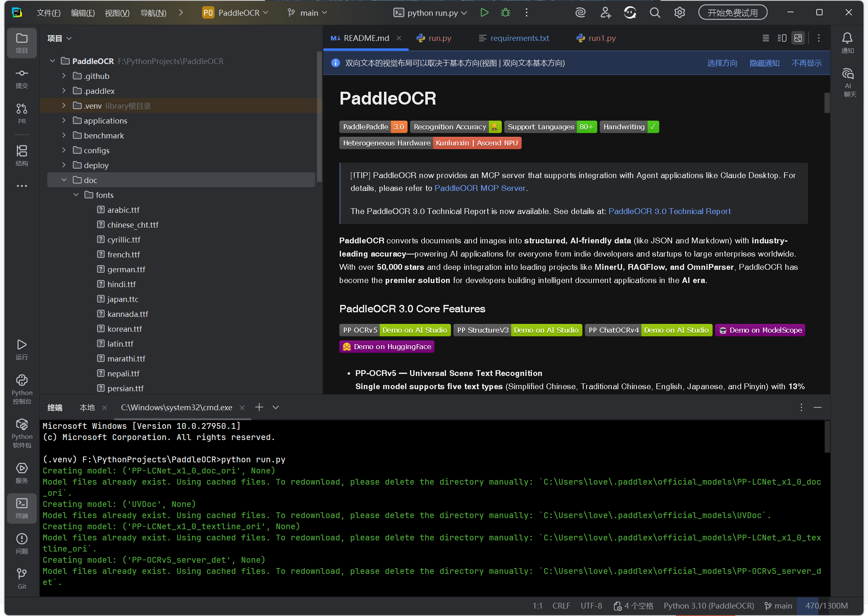Expand the .venv library root folder

[x=64, y=106]
